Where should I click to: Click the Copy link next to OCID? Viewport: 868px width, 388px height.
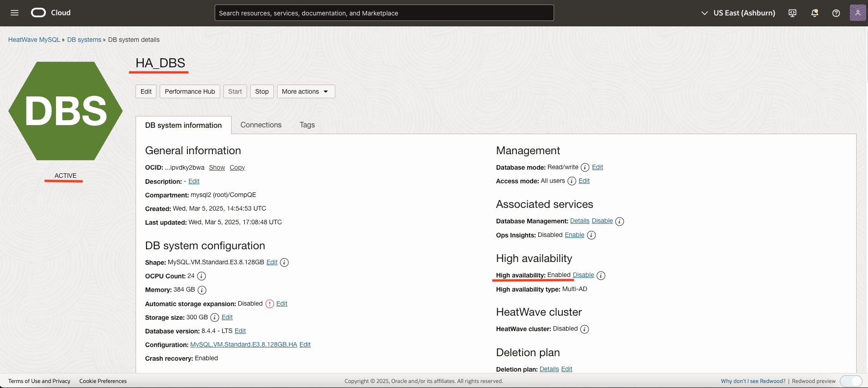(237, 167)
